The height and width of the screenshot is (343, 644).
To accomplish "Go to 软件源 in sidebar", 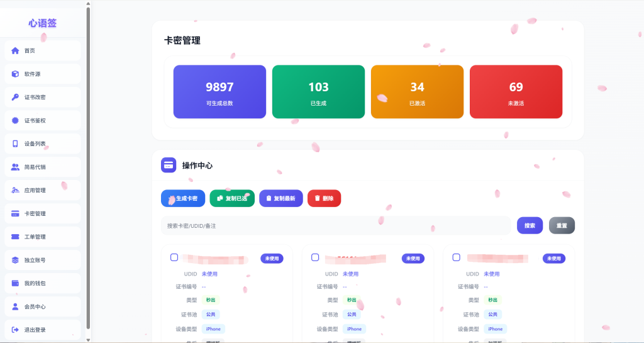I will click(42, 74).
